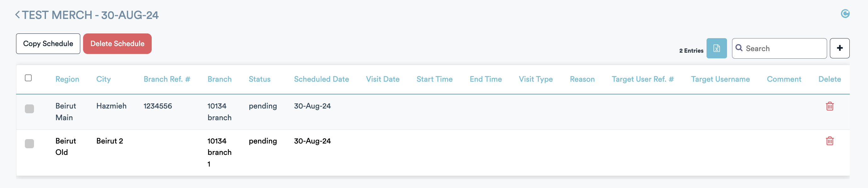Add a new entry with the plus button
This screenshot has width=868, height=188.
point(839,48)
